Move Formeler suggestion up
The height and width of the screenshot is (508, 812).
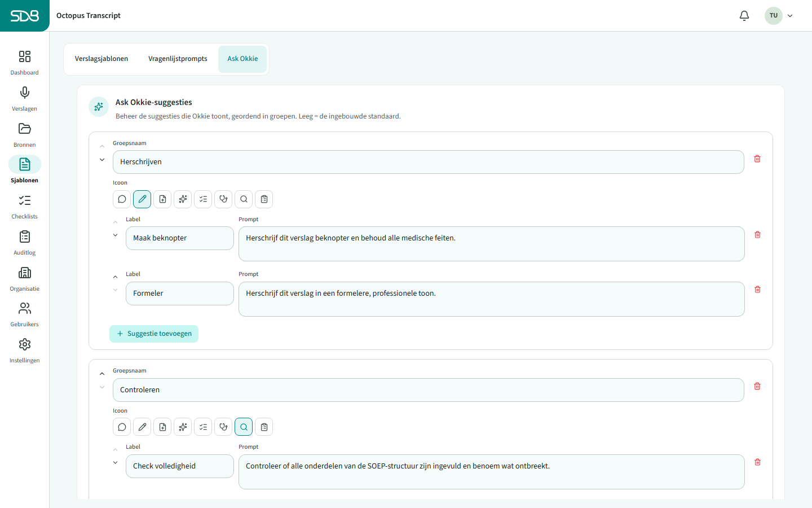pyautogui.click(x=115, y=277)
